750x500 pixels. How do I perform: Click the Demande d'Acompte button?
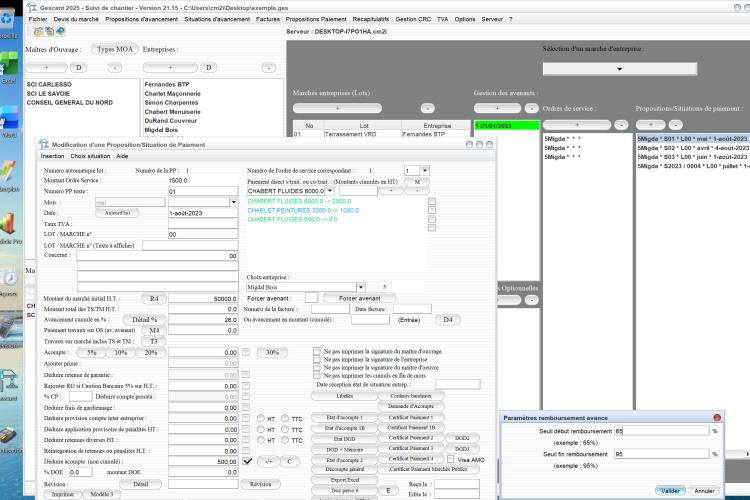[411, 406]
